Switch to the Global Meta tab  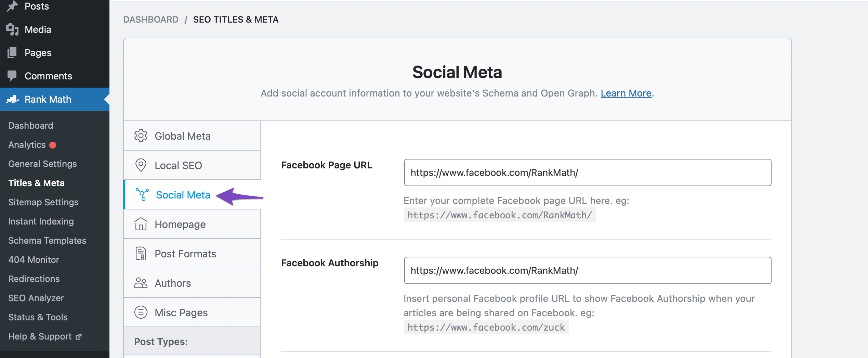[192, 136]
